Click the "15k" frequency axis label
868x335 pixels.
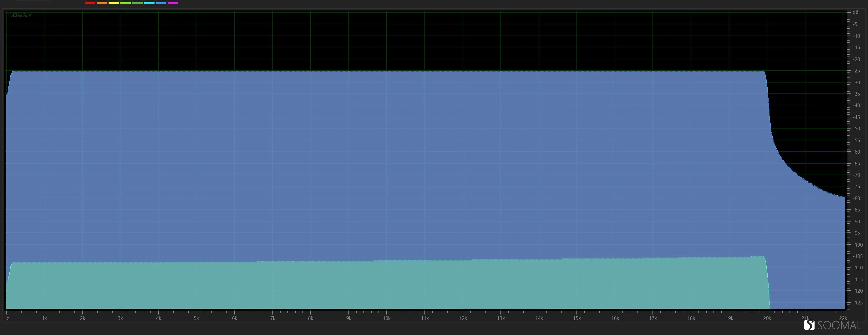coord(577,318)
